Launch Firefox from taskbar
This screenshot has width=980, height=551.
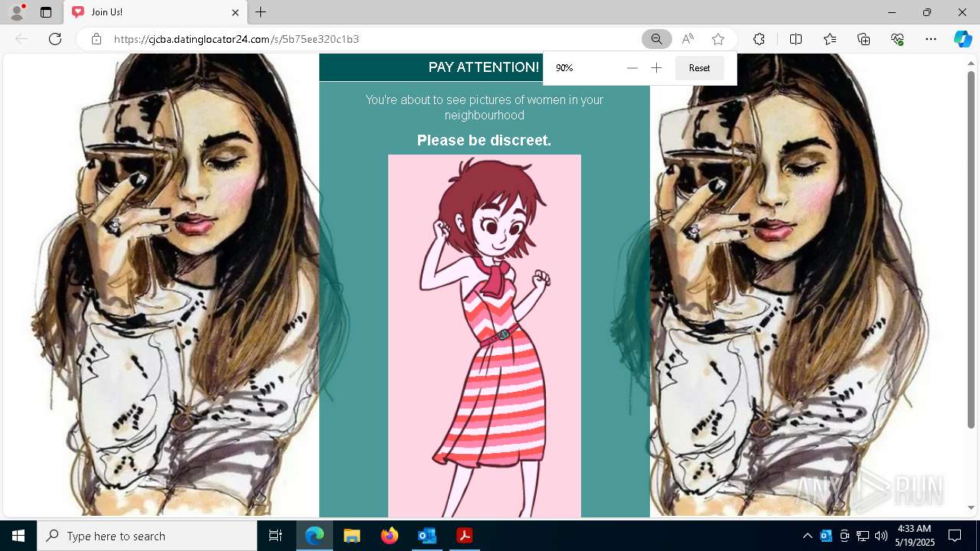pyautogui.click(x=389, y=536)
